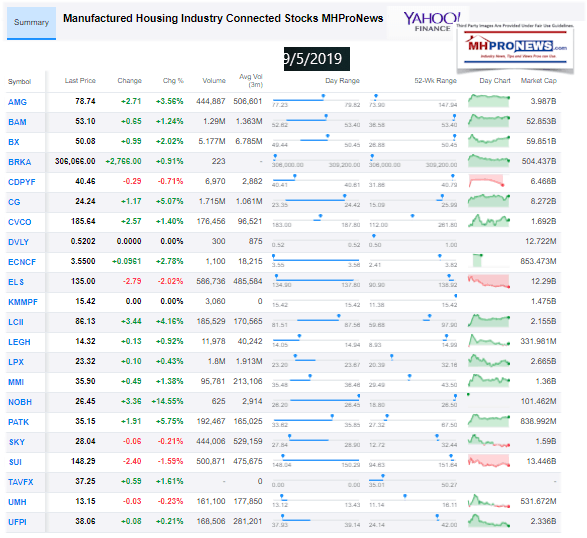Screen dimensions: 587x538
Task: Open the BAM stock symbol link
Action: click(17, 122)
